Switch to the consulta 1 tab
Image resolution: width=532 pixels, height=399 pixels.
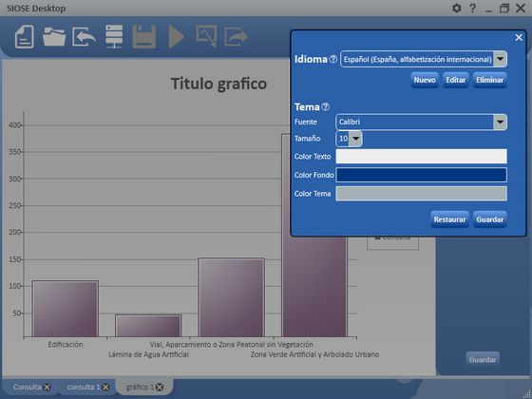84,387
